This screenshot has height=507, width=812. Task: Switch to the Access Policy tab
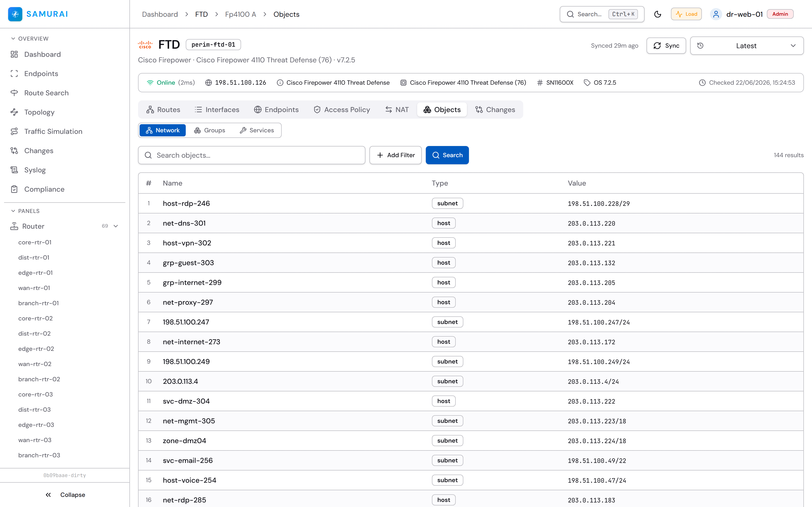point(342,110)
